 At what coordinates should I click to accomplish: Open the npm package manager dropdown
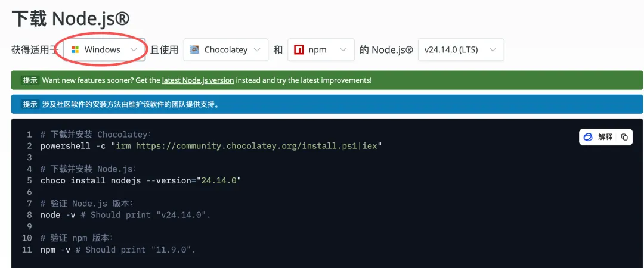click(321, 49)
